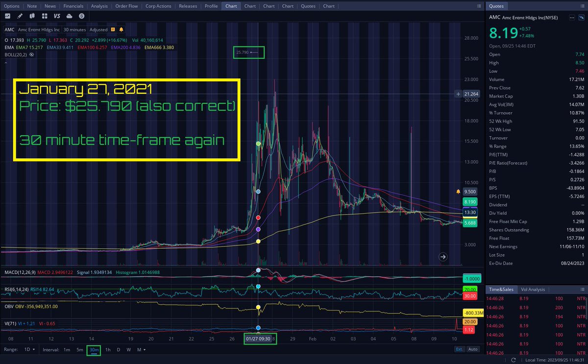Click the 5.688 price axis tag
The height and width of the screenshot is (364, 588).
click(x=469, y=223)
